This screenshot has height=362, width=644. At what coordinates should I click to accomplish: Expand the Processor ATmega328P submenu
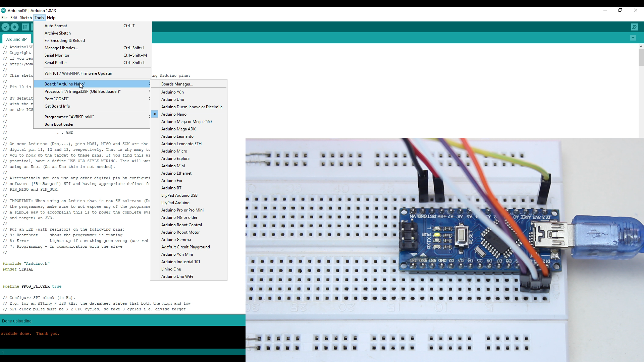click(83, 92)
